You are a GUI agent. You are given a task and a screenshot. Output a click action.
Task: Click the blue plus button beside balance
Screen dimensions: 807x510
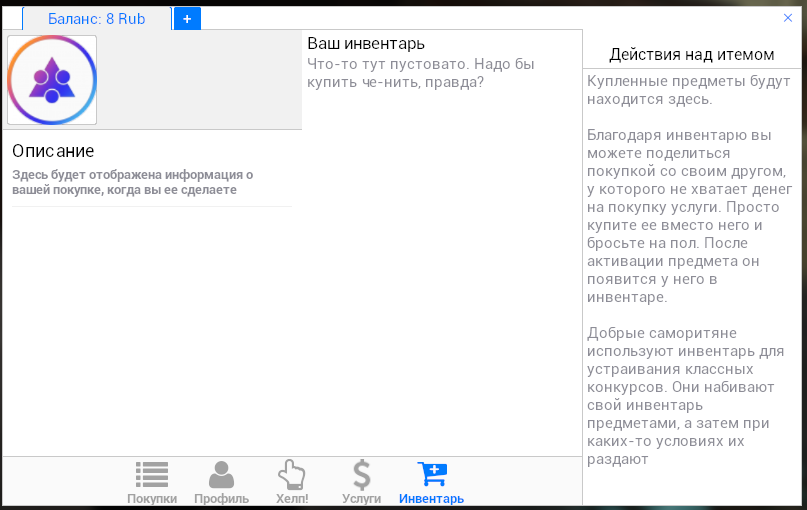pos(187,19)
